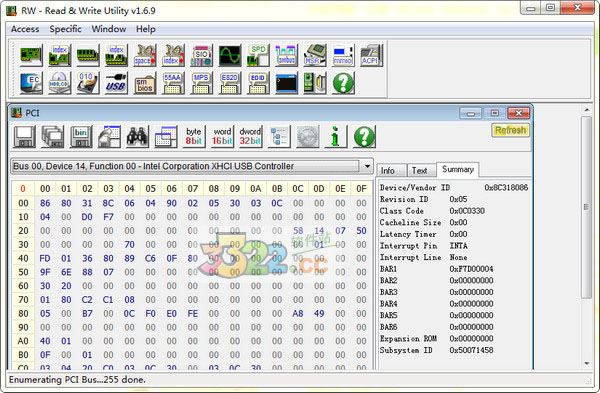Click the main toolbar green help icon
This screenshot has width=600, height=393.
click(x=343, y=83)
